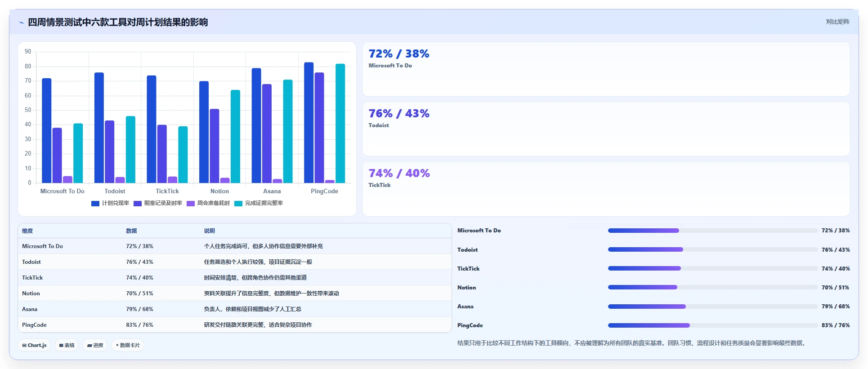Click the PingCode 计划兑现率 bar in chart

[309, 123]
